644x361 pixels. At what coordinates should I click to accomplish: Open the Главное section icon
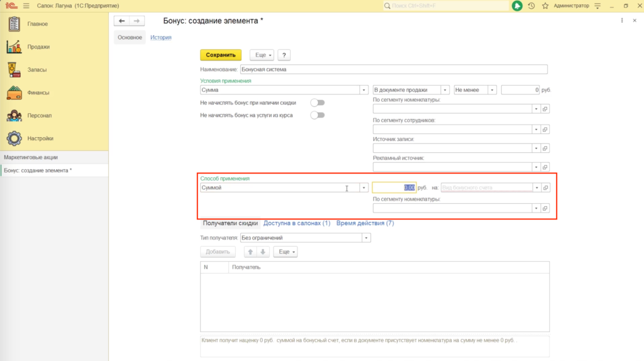point(14,24)
